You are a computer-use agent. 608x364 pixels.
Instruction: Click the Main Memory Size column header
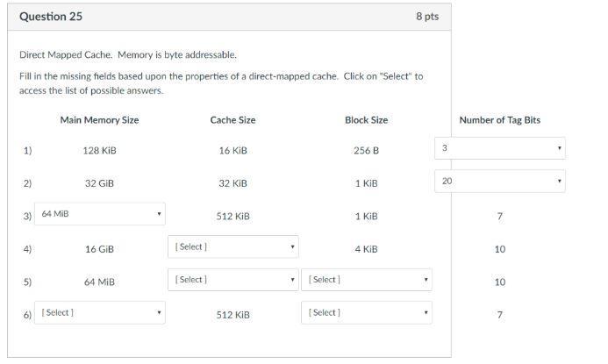click(99, 120)
